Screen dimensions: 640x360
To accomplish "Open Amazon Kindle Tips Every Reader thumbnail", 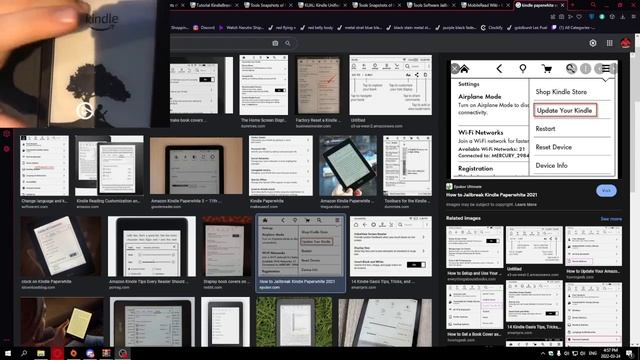I will tap(152, 247).
